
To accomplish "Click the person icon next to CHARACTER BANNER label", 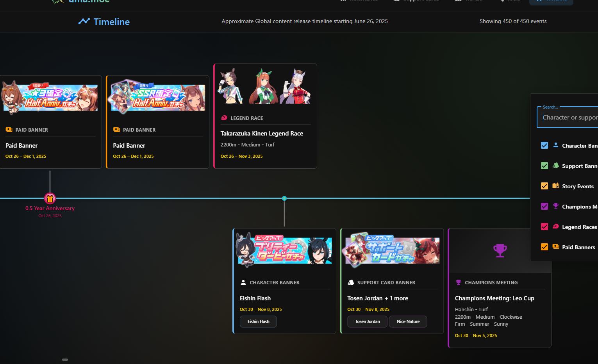I will tap(243, 282).
